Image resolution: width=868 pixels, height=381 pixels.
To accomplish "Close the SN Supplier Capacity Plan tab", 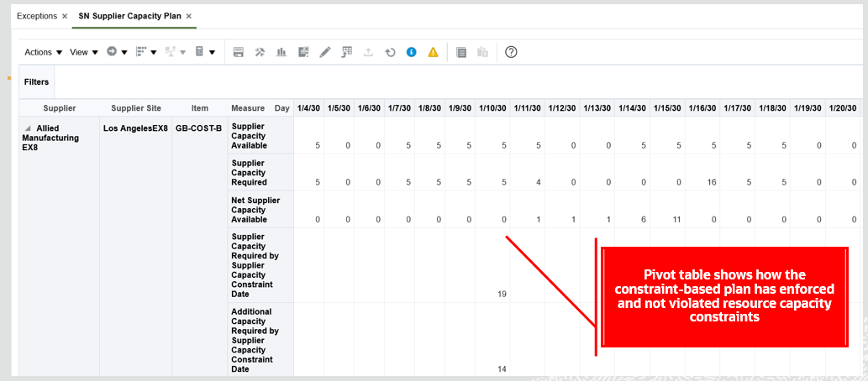I will point(189,17).
